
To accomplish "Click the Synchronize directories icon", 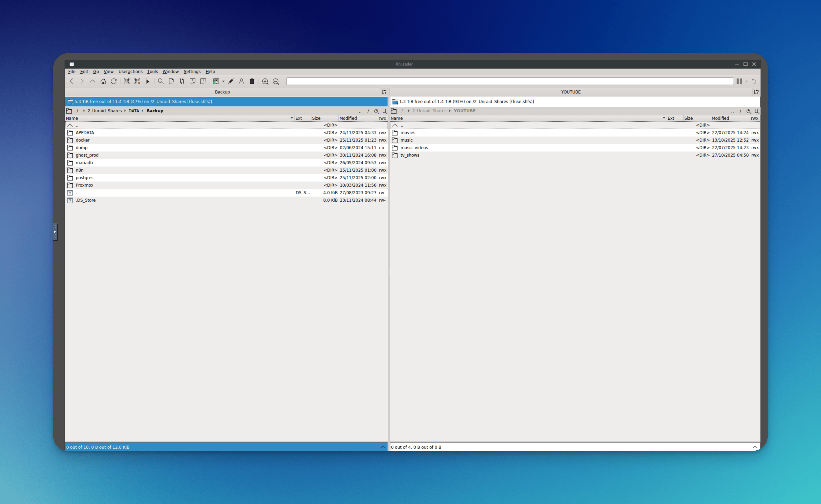I will pos(182,81).
